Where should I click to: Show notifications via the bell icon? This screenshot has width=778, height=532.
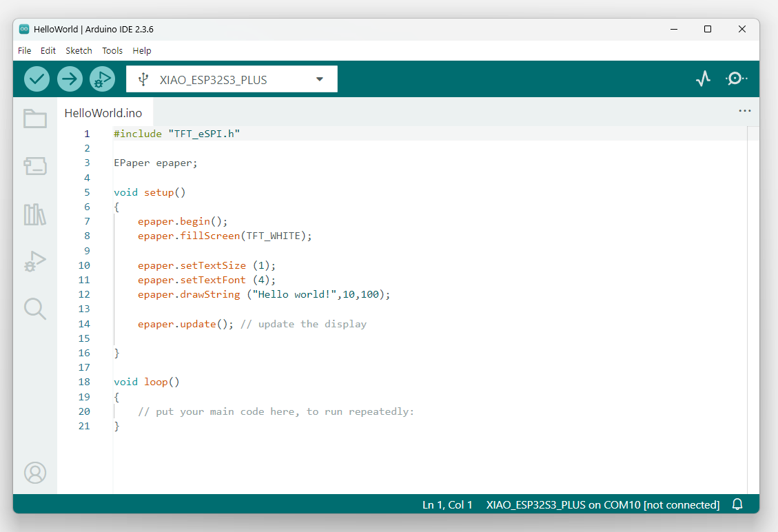[737, 504]
